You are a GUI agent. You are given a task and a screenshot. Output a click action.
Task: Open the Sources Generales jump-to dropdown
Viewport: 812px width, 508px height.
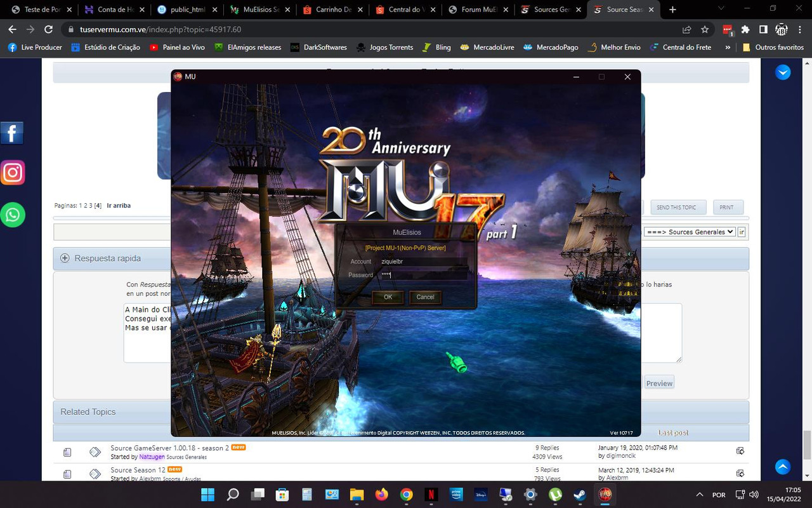pyautogui.click(x=690, y=232)
